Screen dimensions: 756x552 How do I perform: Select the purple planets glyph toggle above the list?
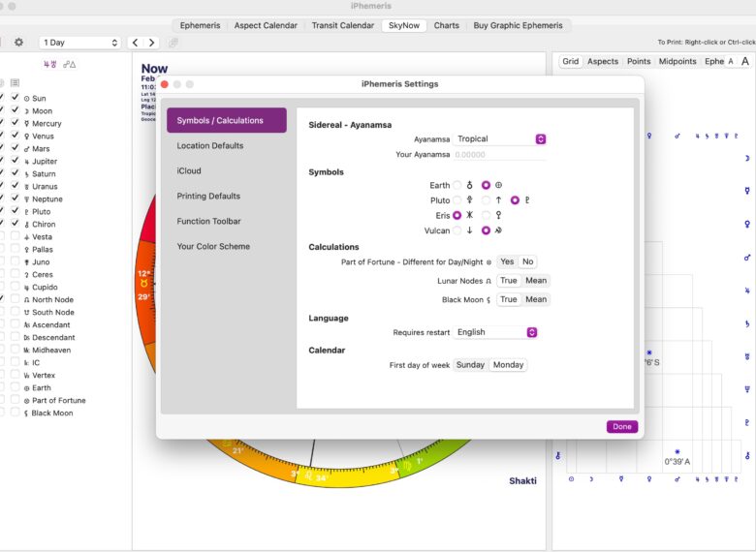tap(50, 64)
